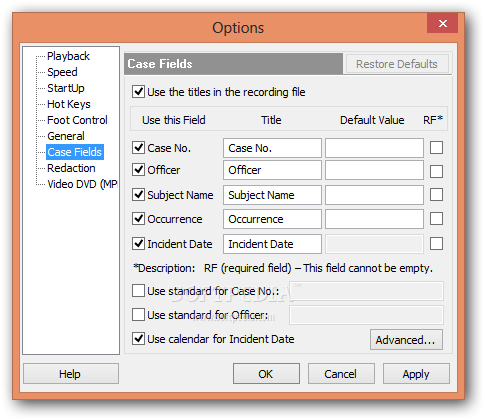Click the Restore Defaults button
Image resolution: width=485 pixels, height=420 pixels.
397,64
